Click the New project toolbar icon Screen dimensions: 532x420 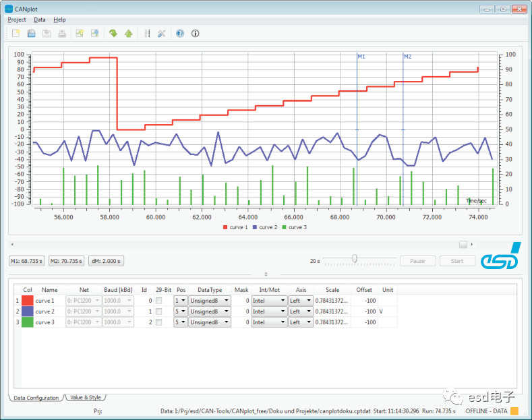click(16, 33)
